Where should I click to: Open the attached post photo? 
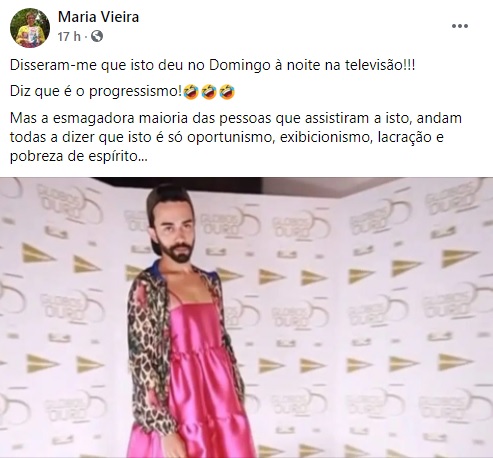tap(246, 317)
